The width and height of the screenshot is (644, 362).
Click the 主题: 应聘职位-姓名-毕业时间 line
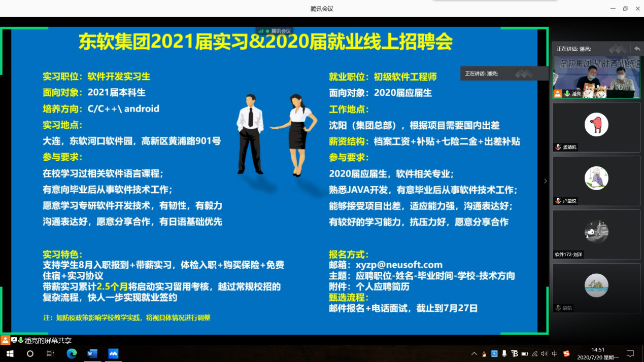(422, 276)
